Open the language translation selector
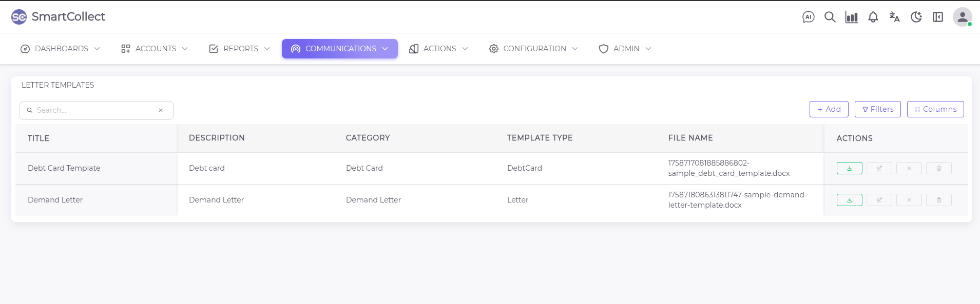The width and height of the screenshot is (980, 304). coord(894,17)
